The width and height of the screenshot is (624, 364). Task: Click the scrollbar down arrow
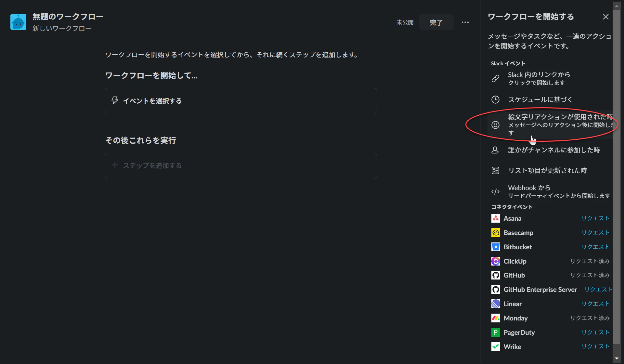[x=617, y=359]
